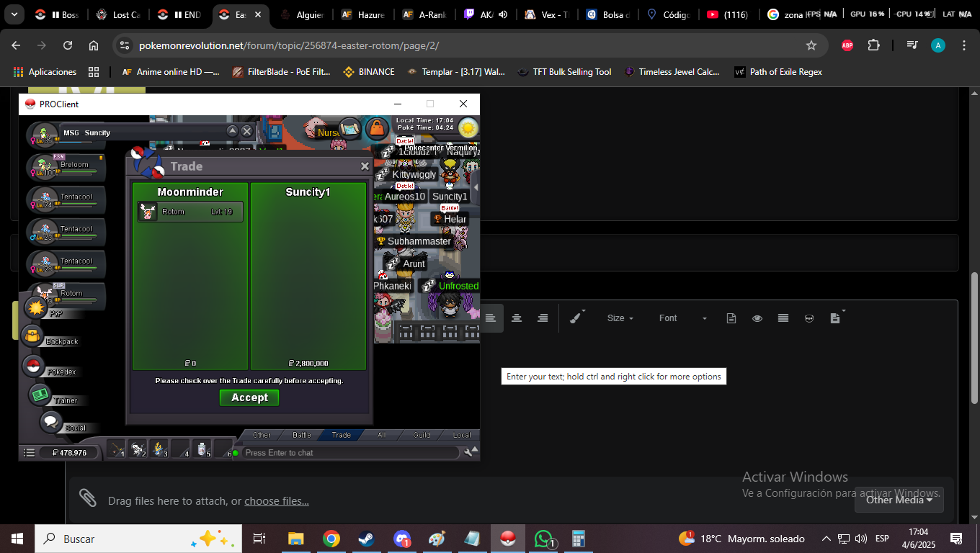Collapse the MSG Suncity message bar

(x=232, y=131)
